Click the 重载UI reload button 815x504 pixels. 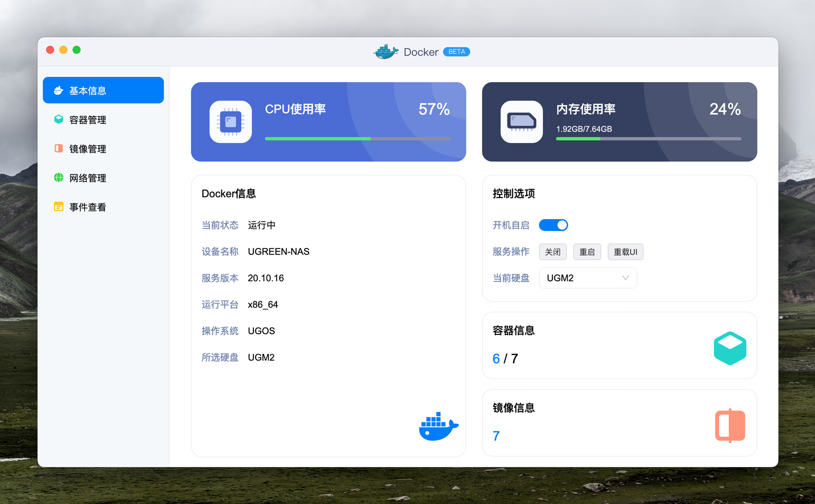(625, 252)
